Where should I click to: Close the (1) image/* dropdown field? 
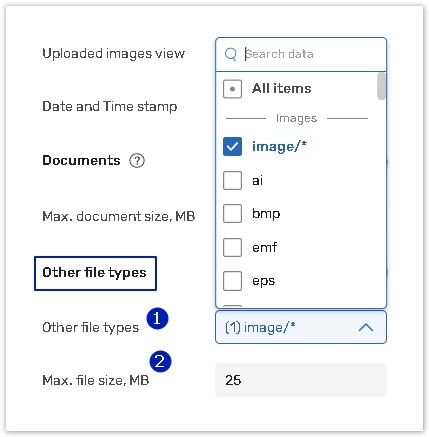click(301, 327)
